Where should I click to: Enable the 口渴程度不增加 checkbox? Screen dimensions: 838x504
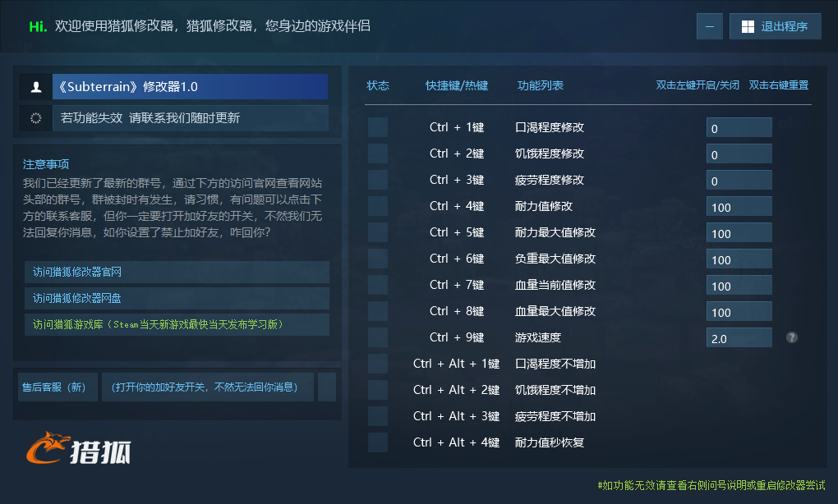tap(378, 364)
